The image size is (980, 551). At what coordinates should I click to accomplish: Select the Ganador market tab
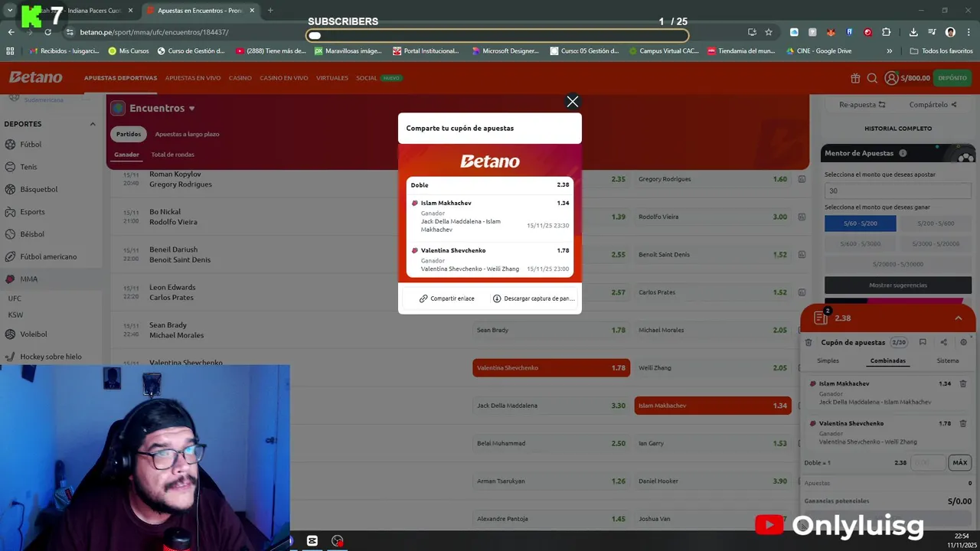[126, 155]
